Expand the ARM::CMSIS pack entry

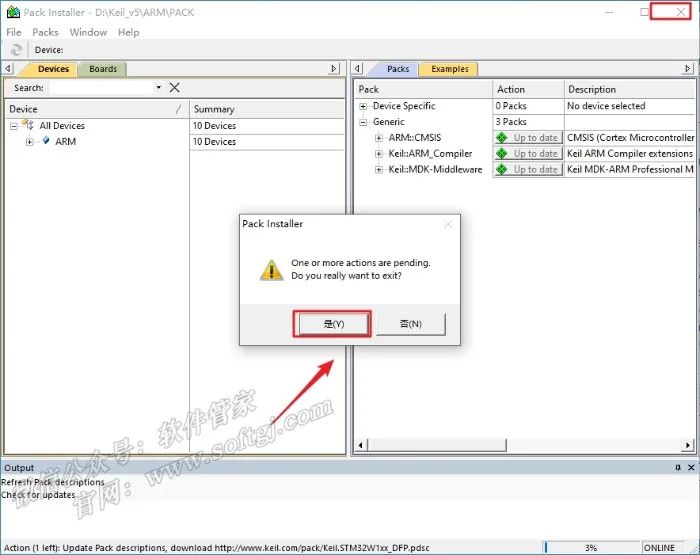[x=379, y=138]
